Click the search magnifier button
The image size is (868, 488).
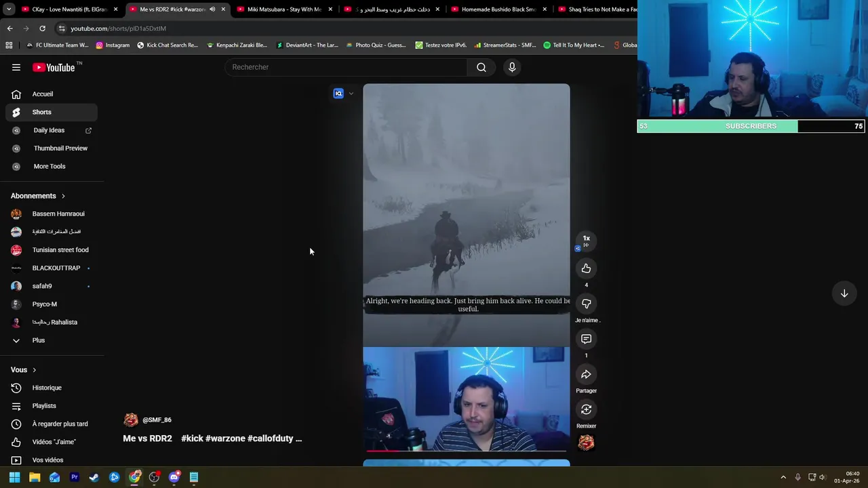tap(481, 67)
